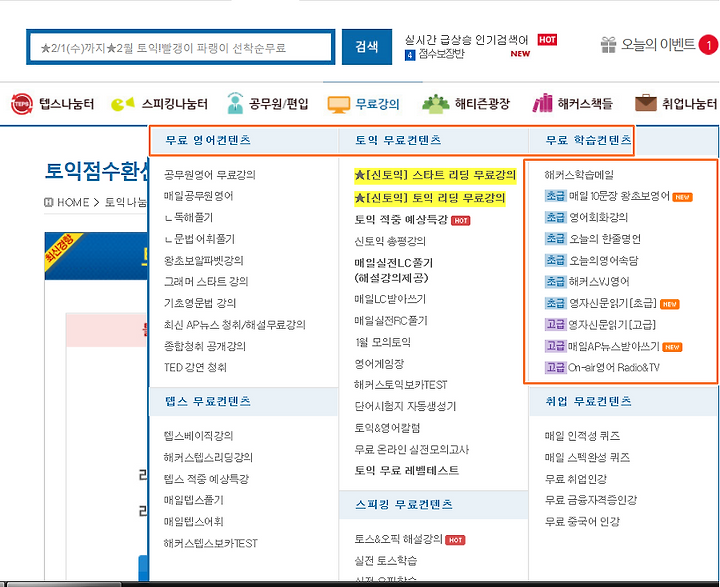Open 토스&오픽 해설강의 link
Viewport: 720px width, 587px height.
point(398,539)
